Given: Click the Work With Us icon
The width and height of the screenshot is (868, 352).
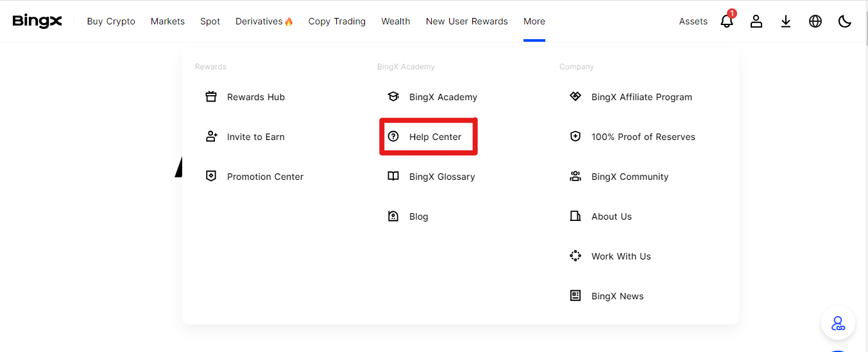Looking at the screenshot, I should coord(575,256).
